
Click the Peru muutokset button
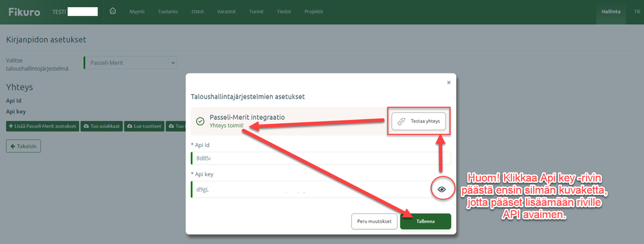(375, 221)
